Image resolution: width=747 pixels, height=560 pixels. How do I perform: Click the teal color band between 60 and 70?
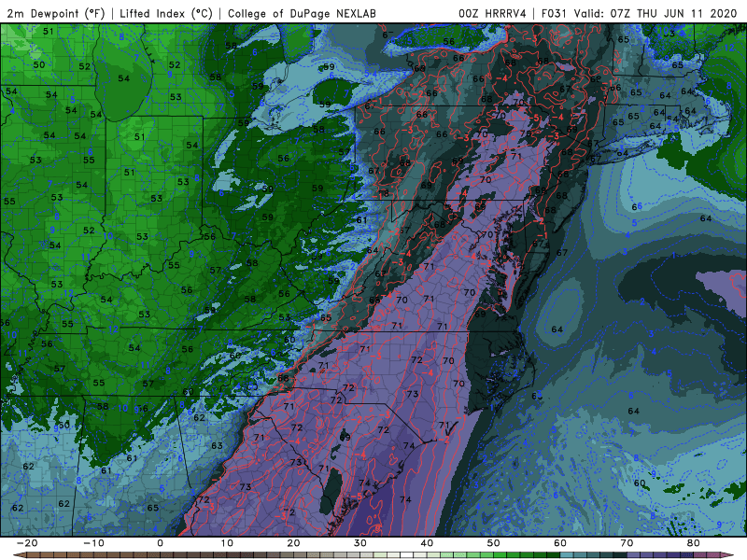[594, 555]
